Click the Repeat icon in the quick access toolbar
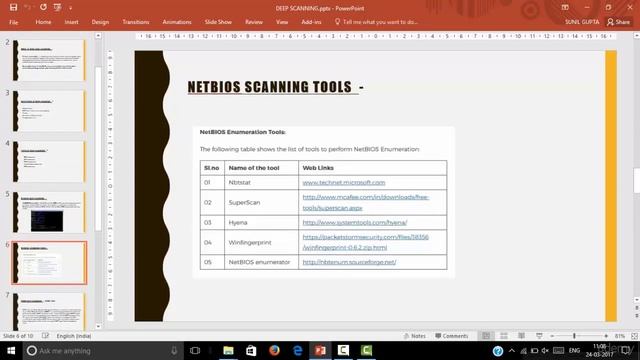The height and width of the screenshot is (360, 640). pyautogui.click(x=43, y=7)
